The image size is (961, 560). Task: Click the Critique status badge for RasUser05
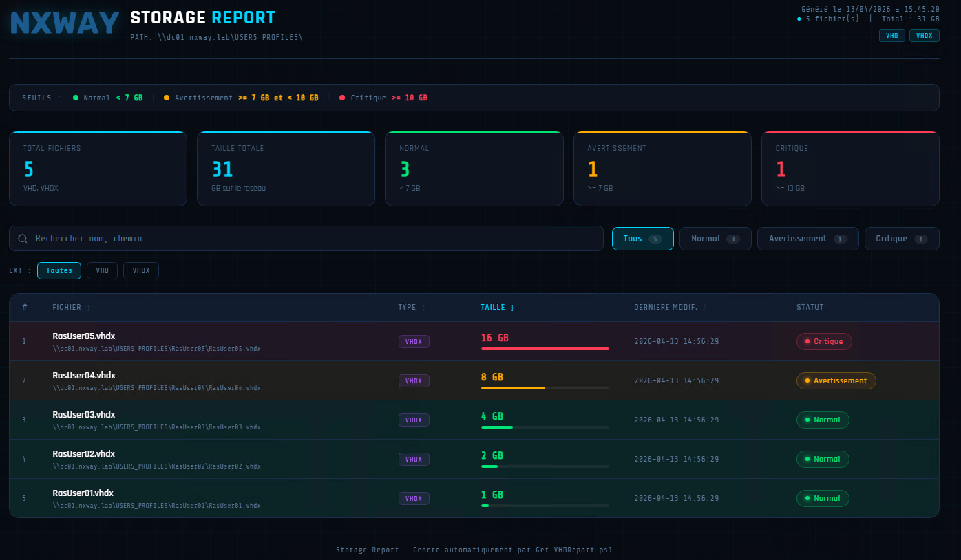tap(824, 342)
